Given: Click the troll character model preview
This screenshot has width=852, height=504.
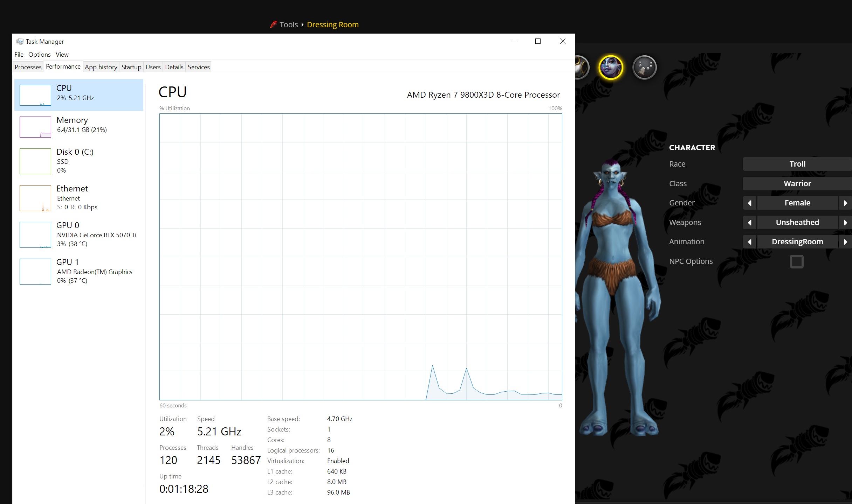Looking at the screenshot, I should (618, 297).
